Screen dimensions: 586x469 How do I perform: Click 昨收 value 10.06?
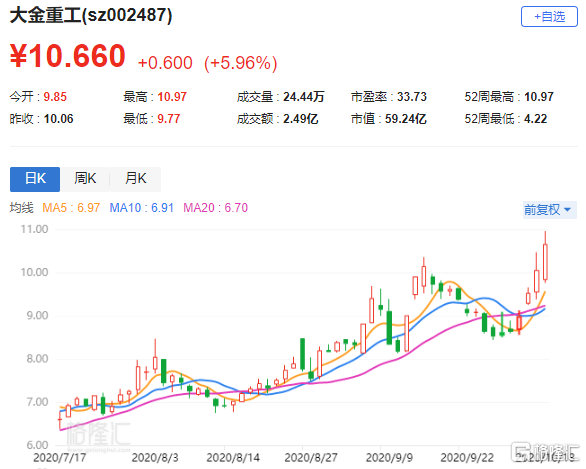point(58,119)
